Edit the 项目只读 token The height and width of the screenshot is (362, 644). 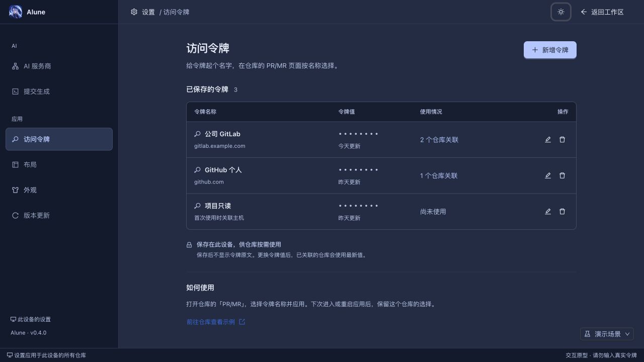pyautogui.click(x=548, y=212)
